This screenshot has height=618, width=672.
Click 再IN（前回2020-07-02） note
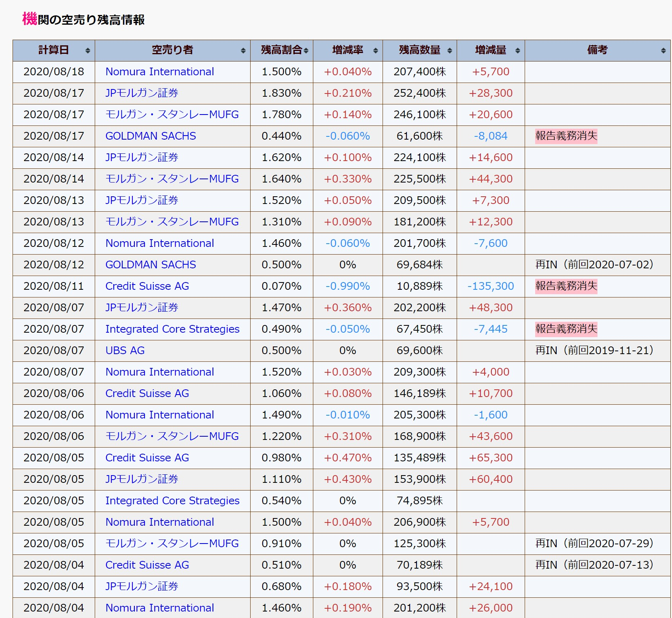pos(594,265)
